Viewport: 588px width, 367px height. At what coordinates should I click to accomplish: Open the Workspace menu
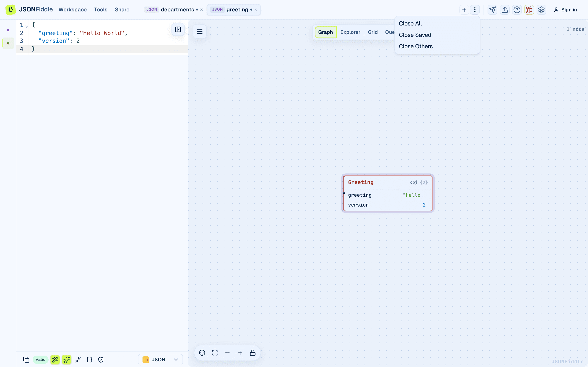pyautogui.click(x=73, y=10)
